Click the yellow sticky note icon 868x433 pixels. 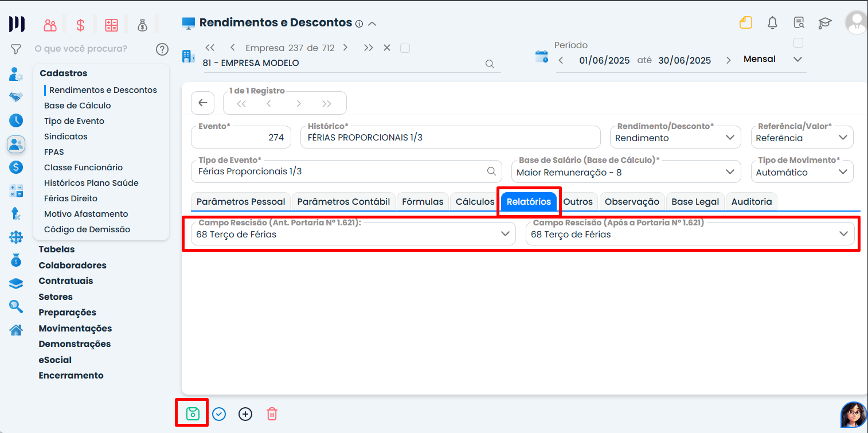(x=745, y=23)
